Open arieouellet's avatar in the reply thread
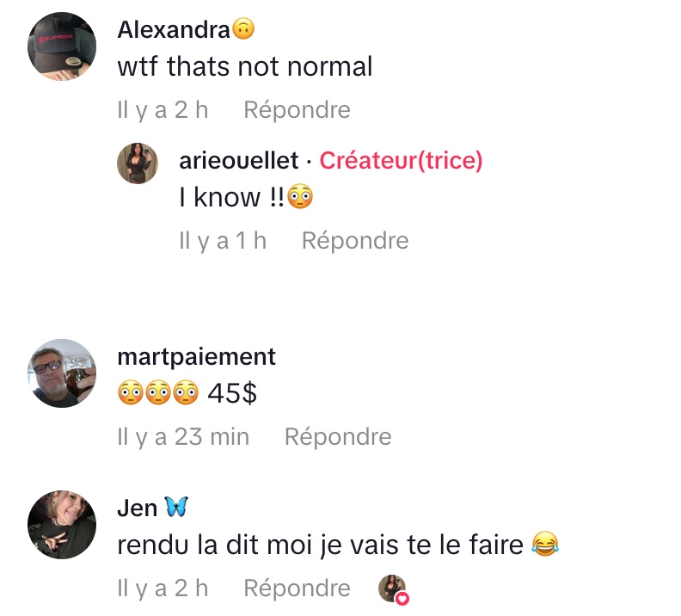 [138, 163]
